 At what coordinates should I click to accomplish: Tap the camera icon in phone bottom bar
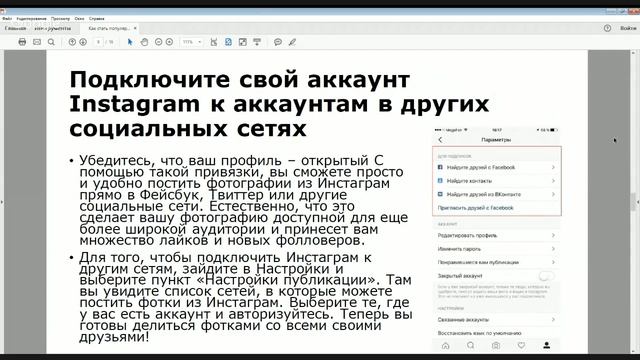coord(496,346)
